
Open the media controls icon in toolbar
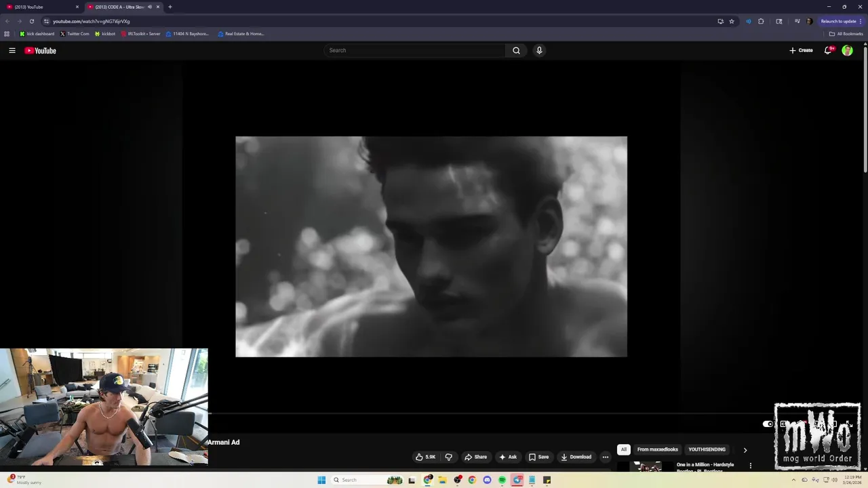pos(797,21)
